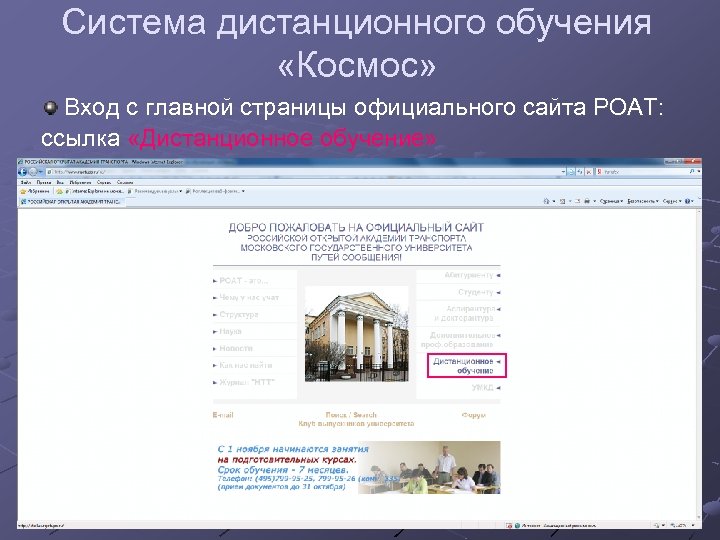
Task: Open the Страница dropdown menu
Action: [x=611, y=201]
